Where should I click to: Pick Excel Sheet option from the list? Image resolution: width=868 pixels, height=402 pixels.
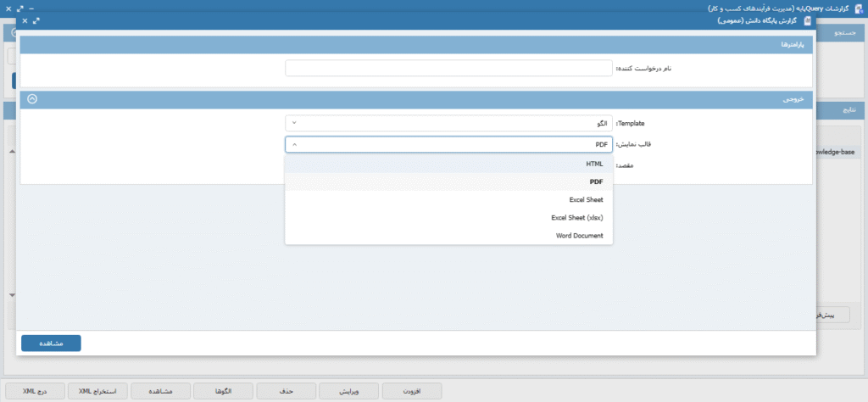click(448, 200)
